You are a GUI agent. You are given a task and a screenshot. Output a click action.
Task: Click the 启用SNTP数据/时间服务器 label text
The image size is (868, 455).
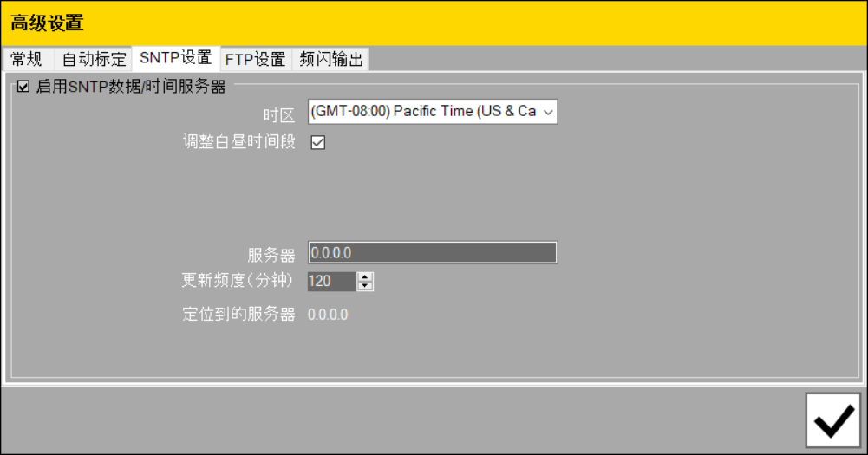(131, 87)
